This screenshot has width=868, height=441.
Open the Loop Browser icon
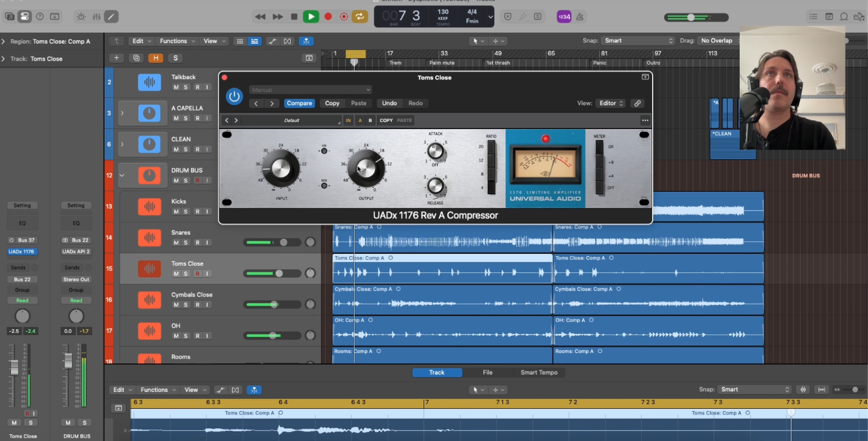pos(844,17)
